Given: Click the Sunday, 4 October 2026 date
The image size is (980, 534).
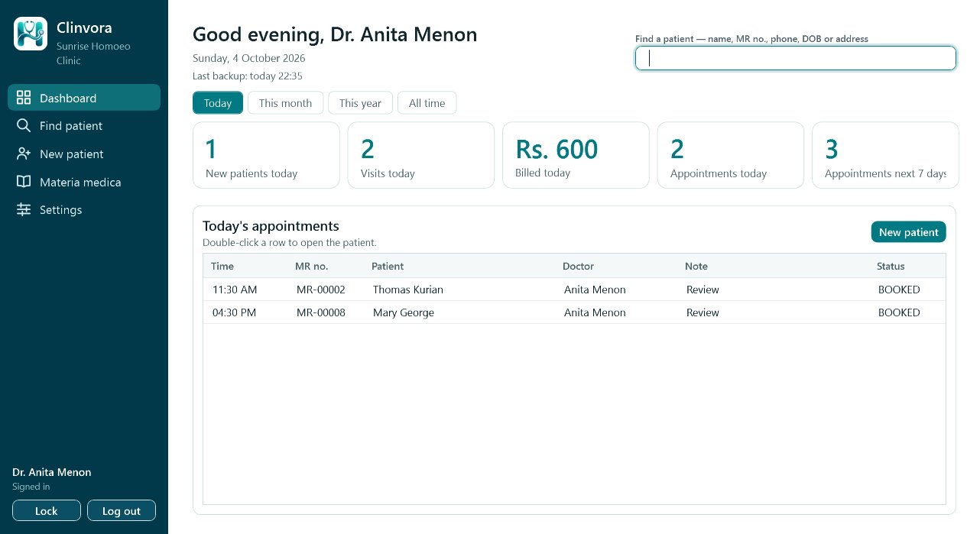Looking at the screenshot, I should tap(249, 58).
